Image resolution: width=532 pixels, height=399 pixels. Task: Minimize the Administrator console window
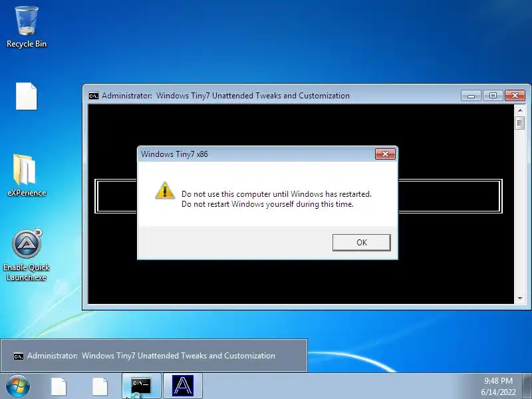point(471,96)
